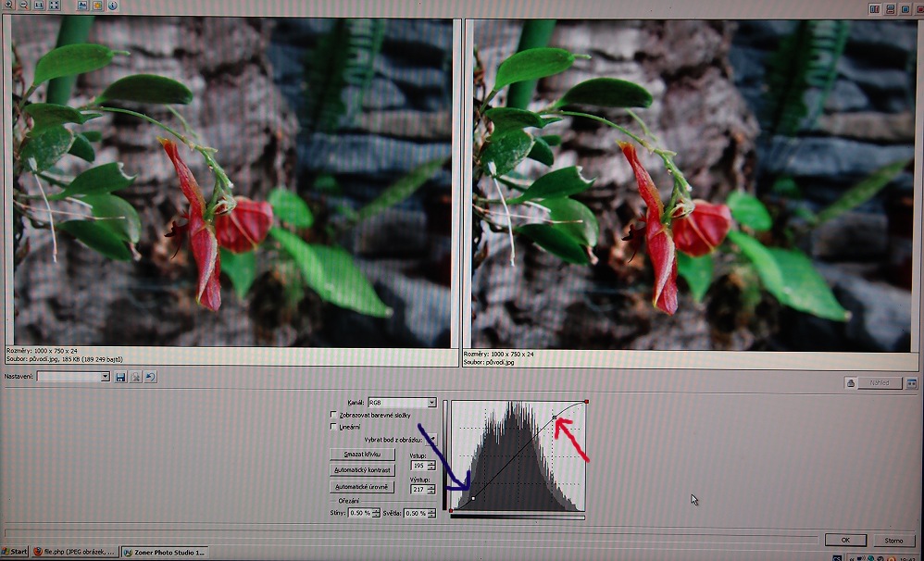The height and width of the screenshot is (561, 924).
Task: Save the current settings preset with disk icon
Action: 120,377
